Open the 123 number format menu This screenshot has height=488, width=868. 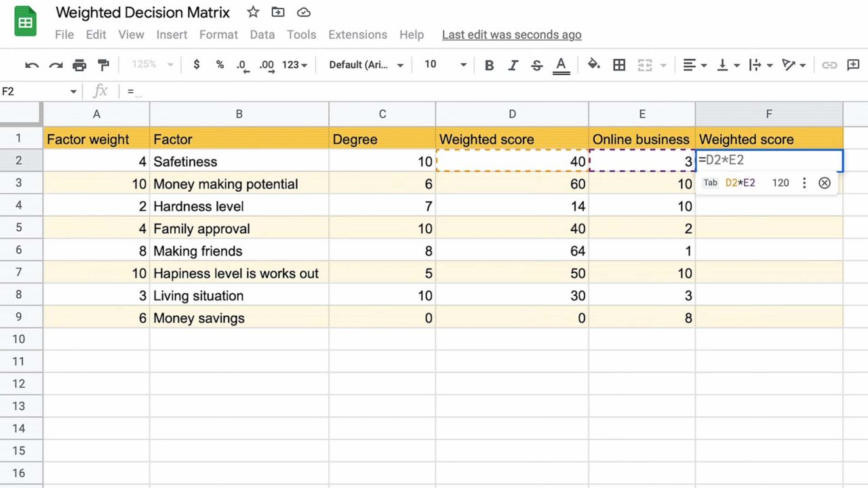(292, 64)
